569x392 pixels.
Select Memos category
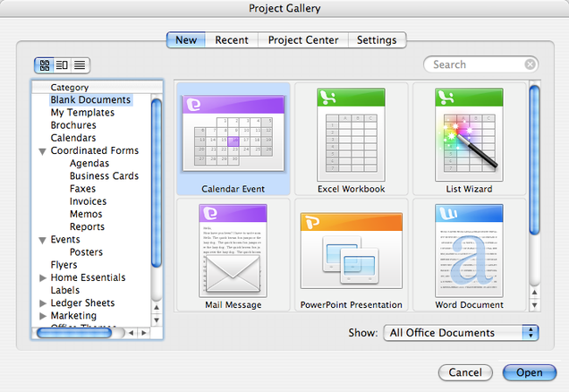(86, 214)
